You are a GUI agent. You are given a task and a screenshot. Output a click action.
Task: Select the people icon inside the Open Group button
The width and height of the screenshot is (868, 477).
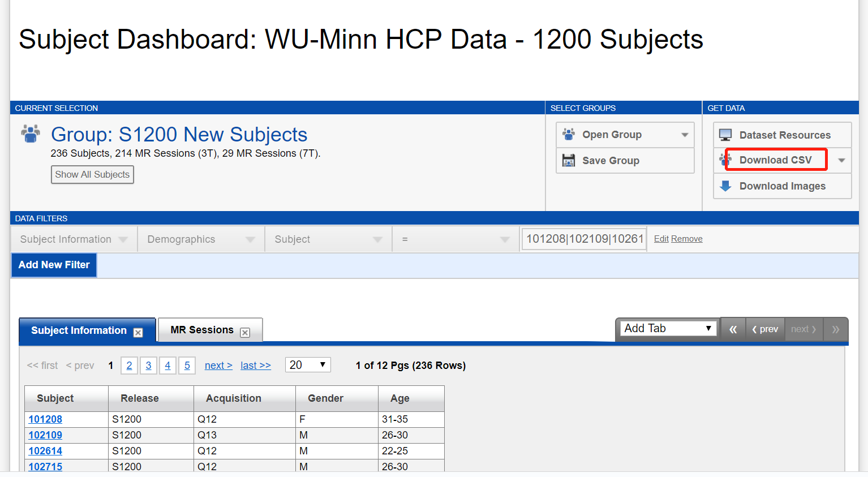568,134
